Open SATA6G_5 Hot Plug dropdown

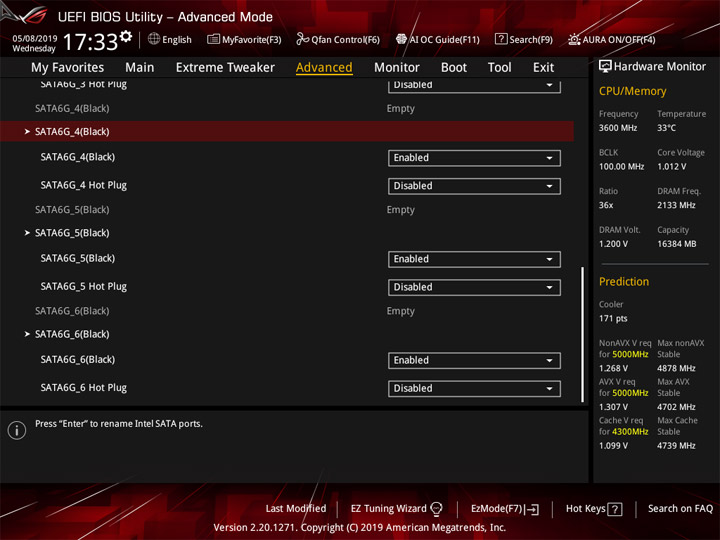pyautogui.click(x=474, y=287)
